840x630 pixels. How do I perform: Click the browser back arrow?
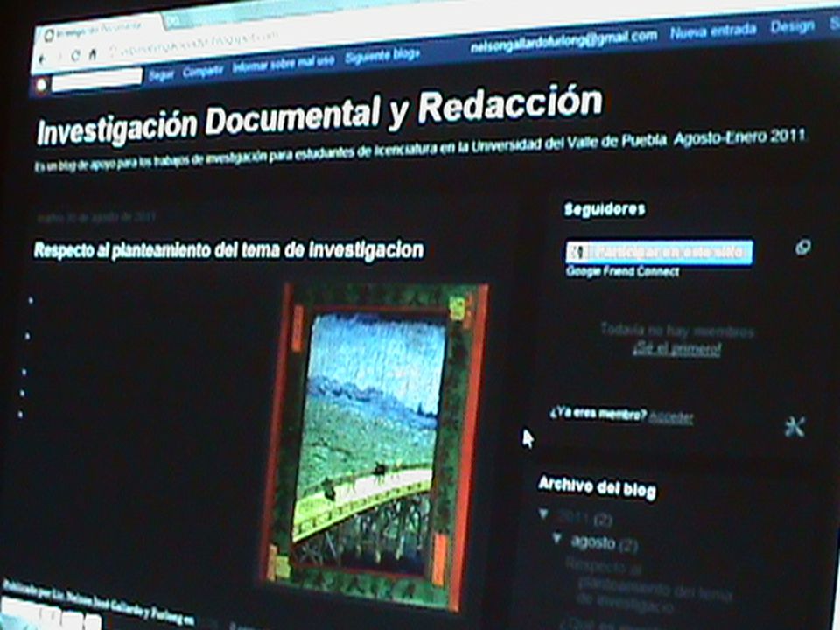click(44, 58)
